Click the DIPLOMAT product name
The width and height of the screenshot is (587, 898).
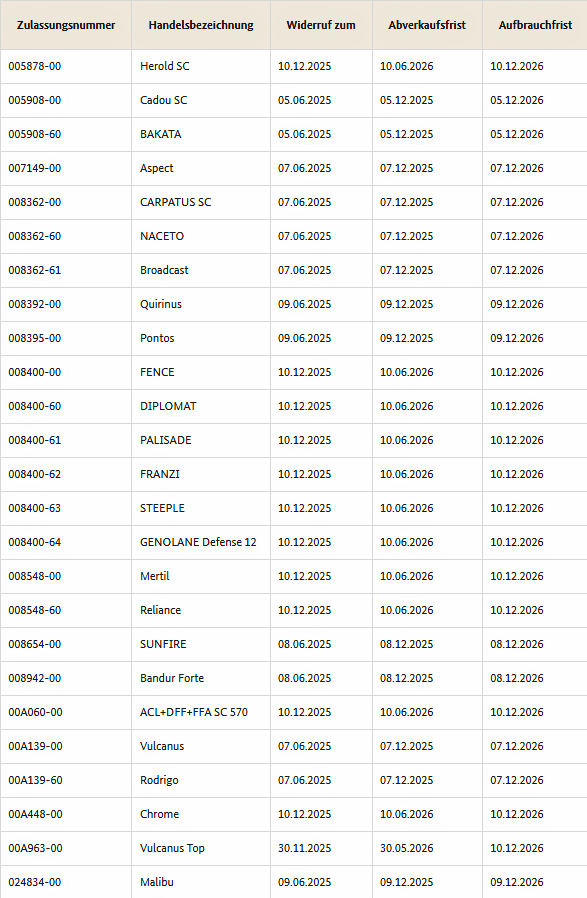[168, 407]
